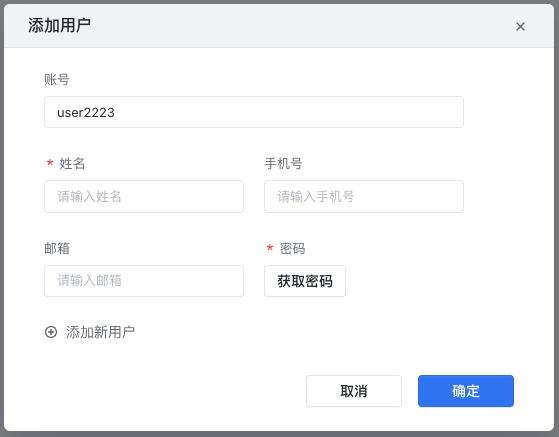
Task: Click the 请输入姓名 name input field
Action: [x=144, y=196]
